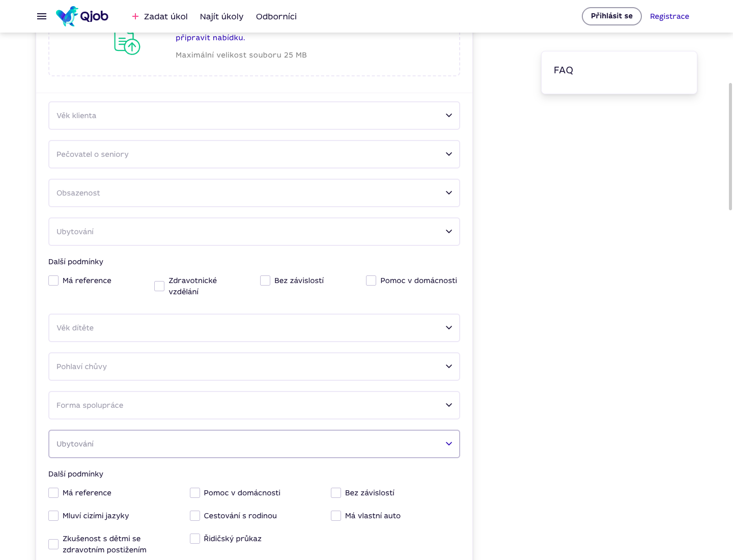Click the Maximální velikost souboru 25 MB text
The image size is (733, 560).
(241, 55)
